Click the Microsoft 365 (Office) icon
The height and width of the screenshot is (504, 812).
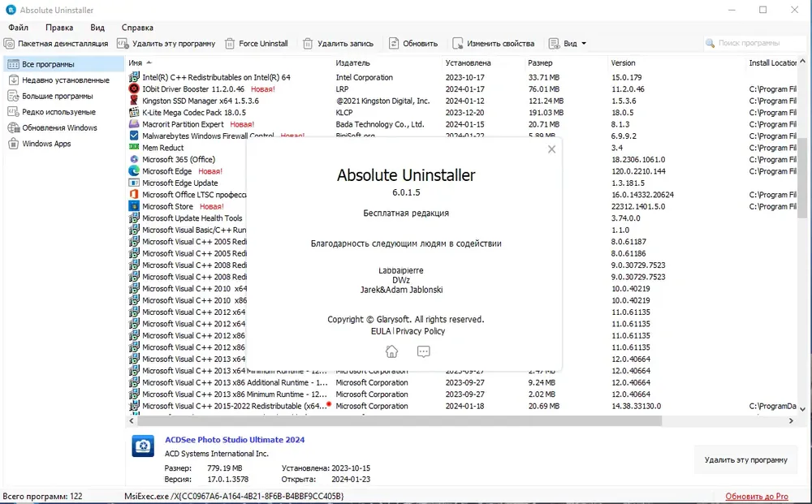coord(134,159)
